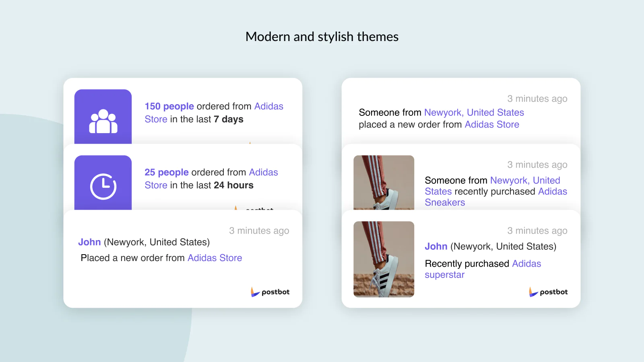Click 'Placed a new order from' text

pos(133,258)
